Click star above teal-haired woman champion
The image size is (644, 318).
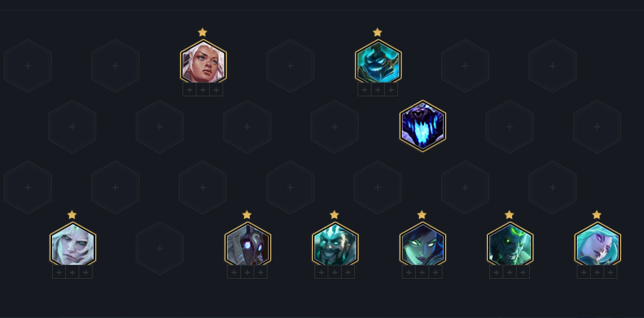596,215
